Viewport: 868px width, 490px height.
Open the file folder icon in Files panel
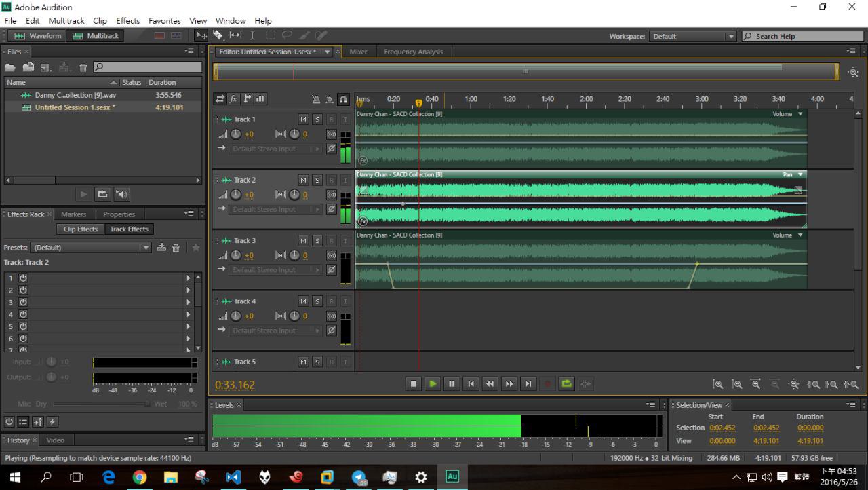10,67
